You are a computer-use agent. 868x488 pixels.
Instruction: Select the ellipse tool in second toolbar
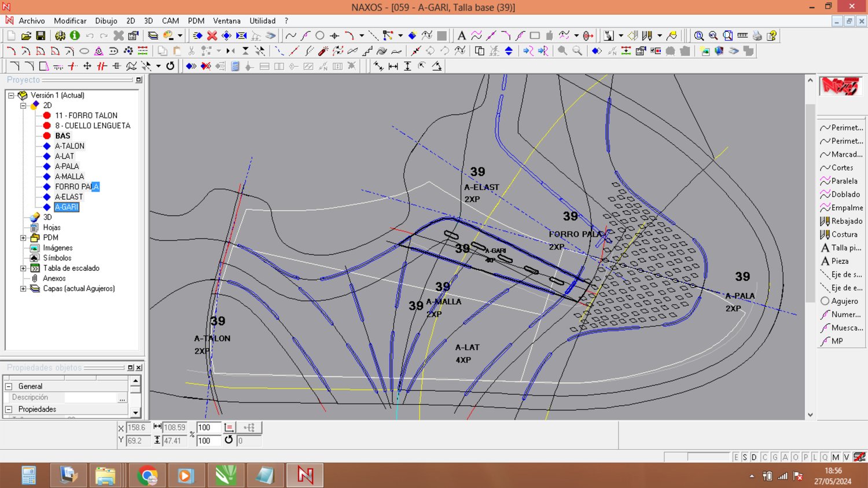tap(84, 51)
